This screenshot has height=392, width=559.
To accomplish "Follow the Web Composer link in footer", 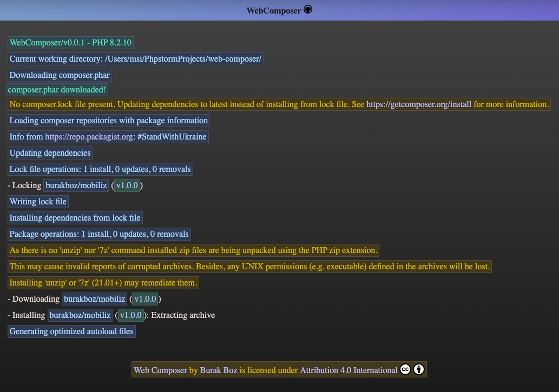I will [x=160, y=370].
